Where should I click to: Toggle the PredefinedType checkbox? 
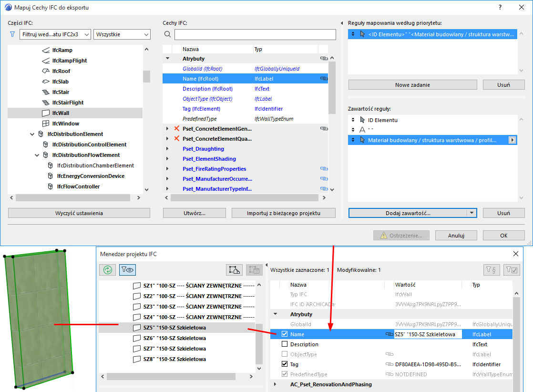285,374
